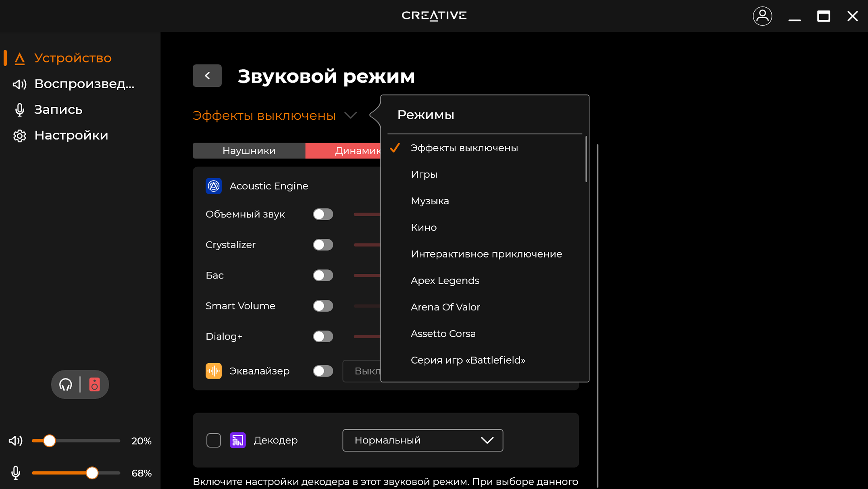Mute the microphone icon at bottom
This screenshot has height=489, width=868.
[x=16, y=473]
